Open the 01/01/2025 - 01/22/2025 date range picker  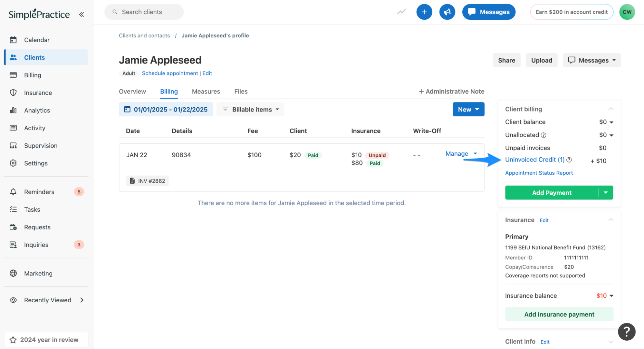166,110
